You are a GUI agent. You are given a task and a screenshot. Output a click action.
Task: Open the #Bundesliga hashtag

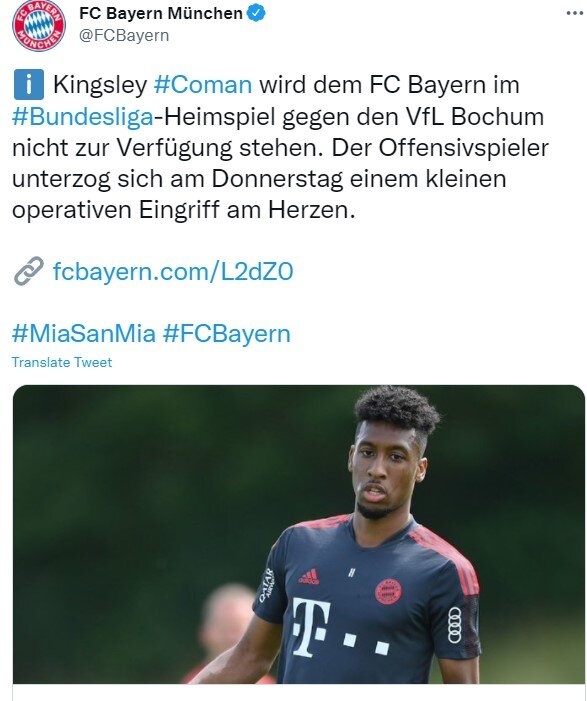[x=83, y=116]
